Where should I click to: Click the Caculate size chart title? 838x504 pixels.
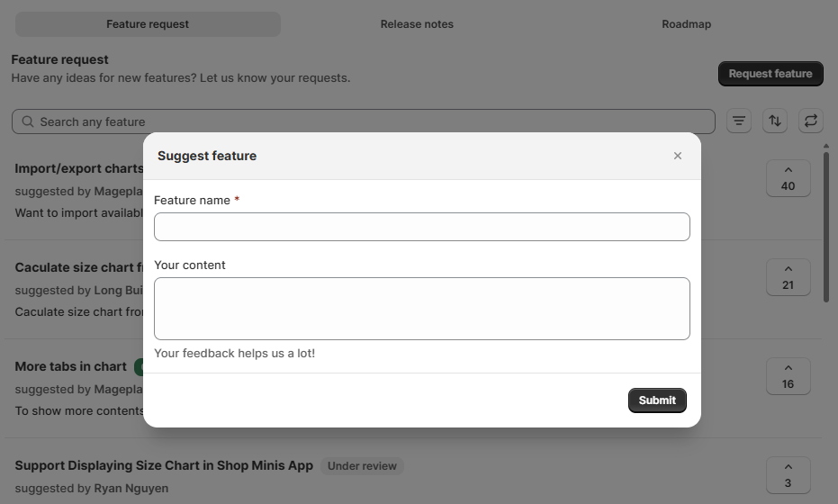[x=79, y=267]
